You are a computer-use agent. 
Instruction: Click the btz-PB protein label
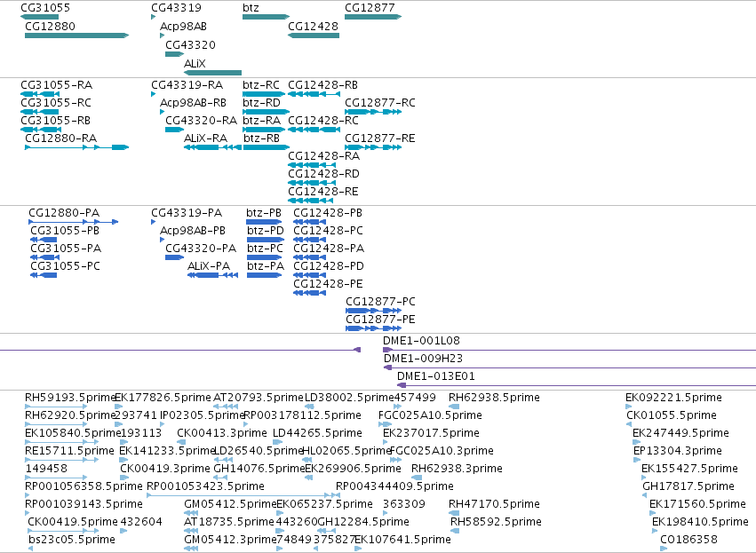click(264, 213)
